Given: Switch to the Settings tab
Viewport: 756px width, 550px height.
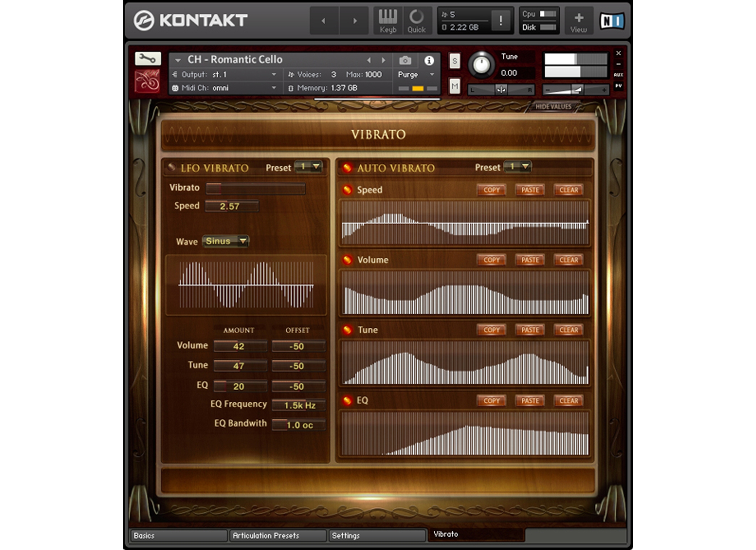Looking at the screenshot, I should coord(377,535).
